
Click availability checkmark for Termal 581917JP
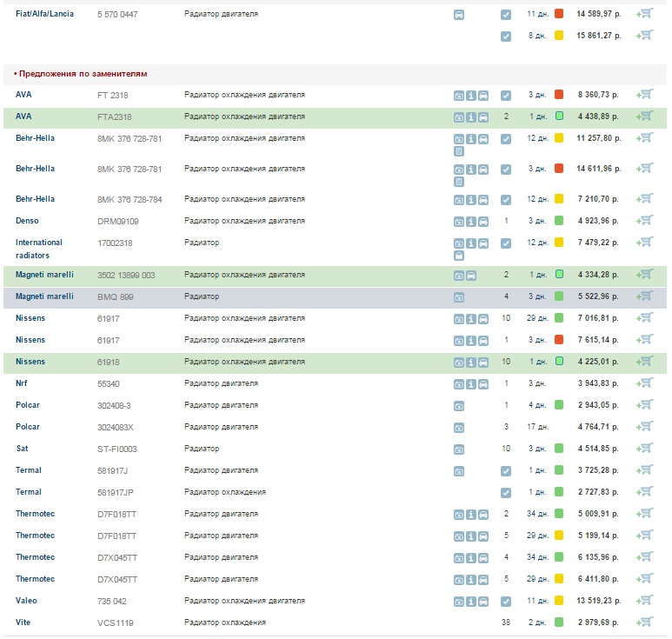[x=506, y=493]
